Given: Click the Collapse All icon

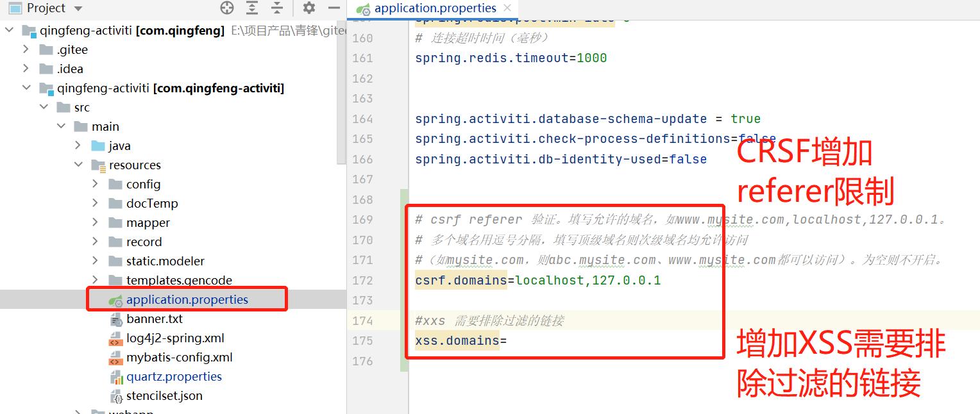Looking at the screenshot, I should (276, 8).
